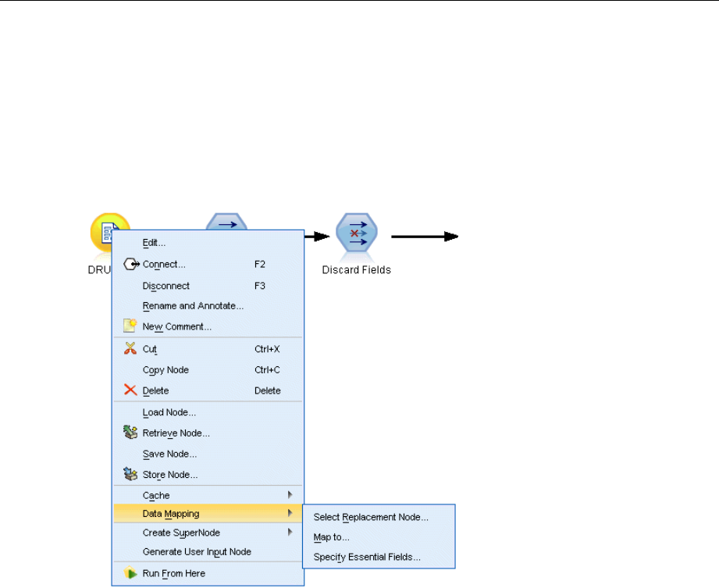Viewport: 719px width, 588px height.
Task: Click the Connect arrow icon in menu
Action: 131,264
